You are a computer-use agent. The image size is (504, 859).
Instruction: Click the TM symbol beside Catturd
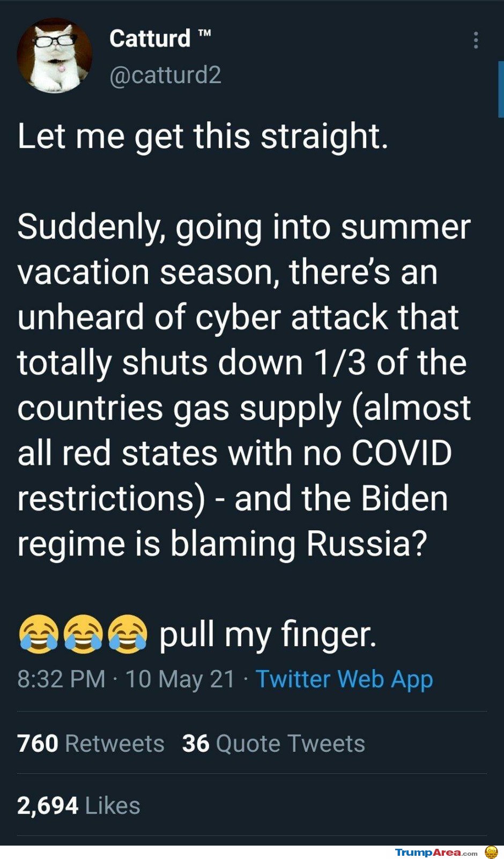tap(206, 32)
